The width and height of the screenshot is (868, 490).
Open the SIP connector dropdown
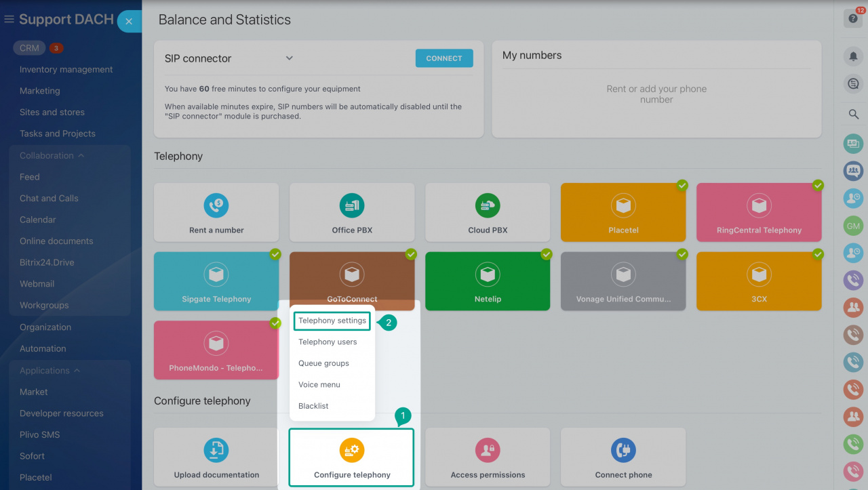pos(289,58)
